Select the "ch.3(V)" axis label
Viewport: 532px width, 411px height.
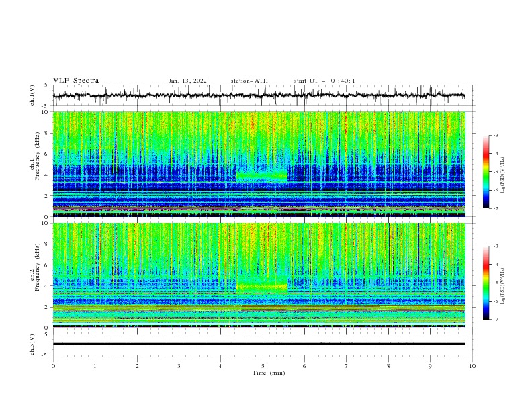click(x=32, y=345)
